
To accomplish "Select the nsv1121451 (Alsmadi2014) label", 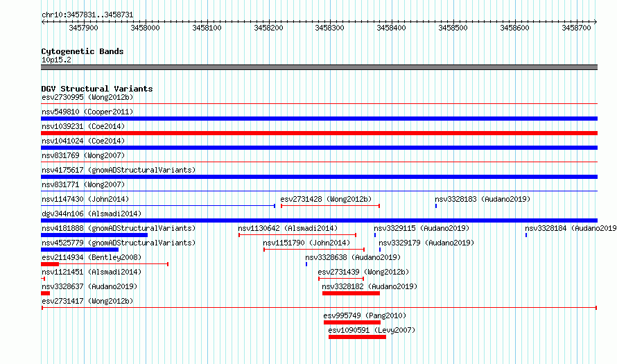I will [x=92, y=272].
